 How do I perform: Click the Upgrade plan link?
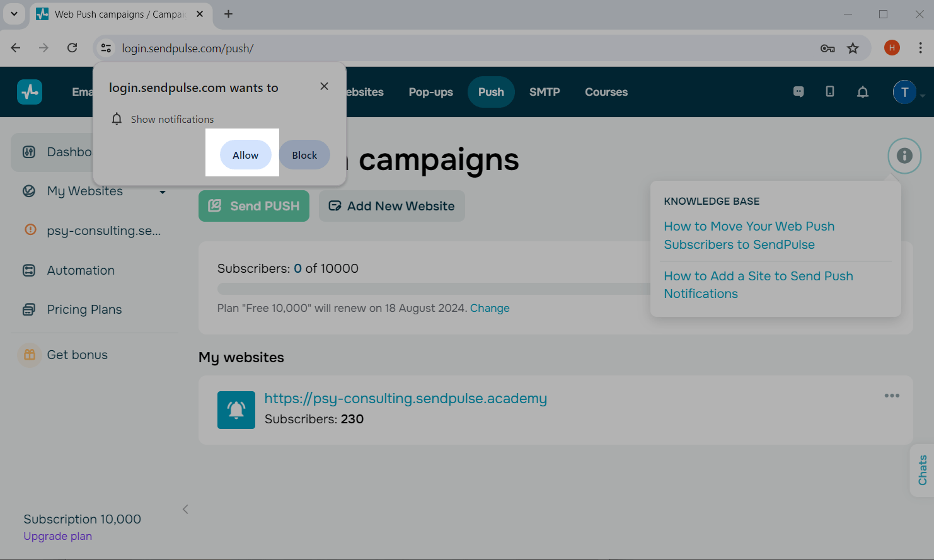pos(58,536)
